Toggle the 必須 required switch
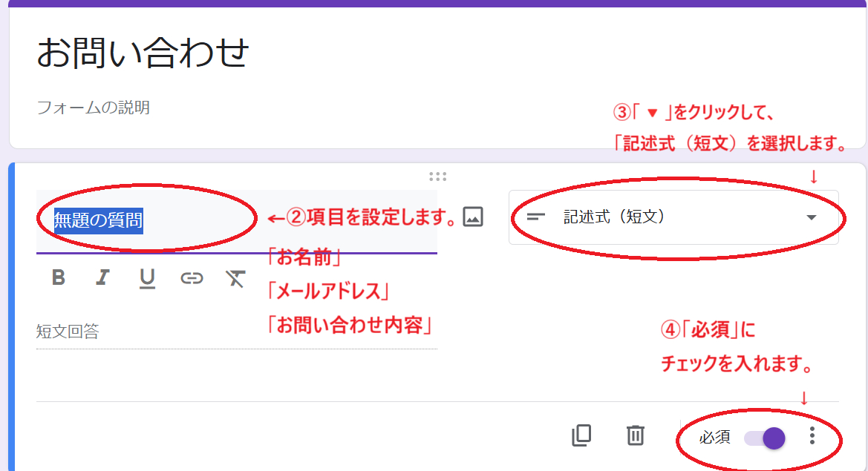The width and height of the screenshot is (868, 471). click(765, 438)
